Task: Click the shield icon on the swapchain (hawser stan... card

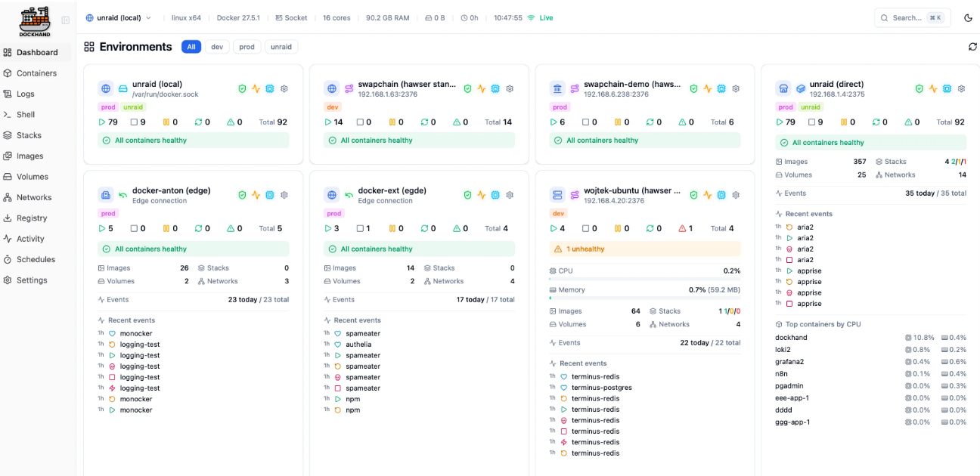Action: pos(467,88)
